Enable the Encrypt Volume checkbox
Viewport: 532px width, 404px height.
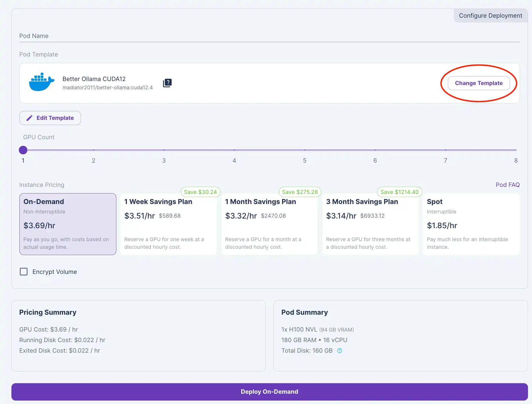point(24,272)
